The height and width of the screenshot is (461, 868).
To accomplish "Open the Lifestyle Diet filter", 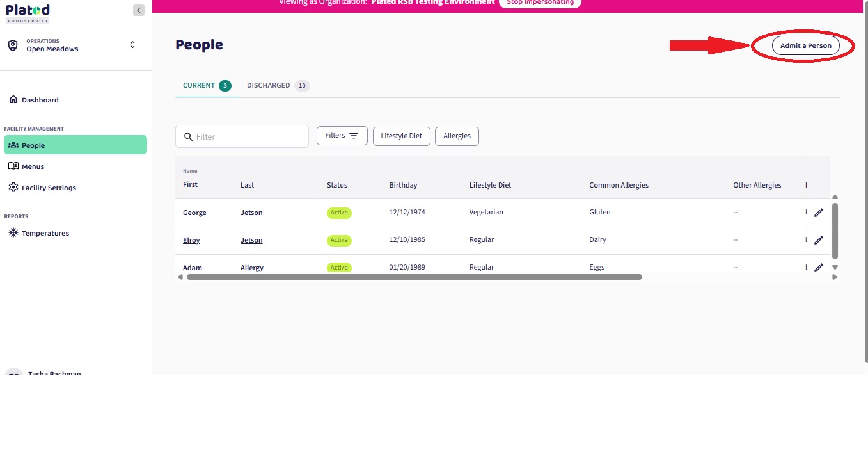I will [401, 136].
